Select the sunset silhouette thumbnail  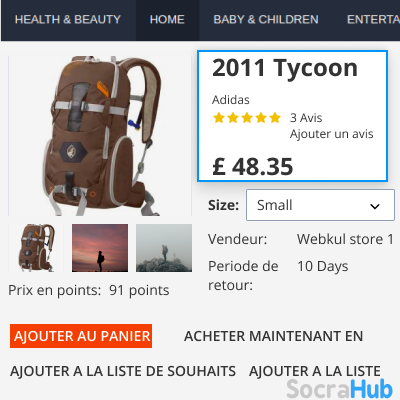[x=100, y=248]
